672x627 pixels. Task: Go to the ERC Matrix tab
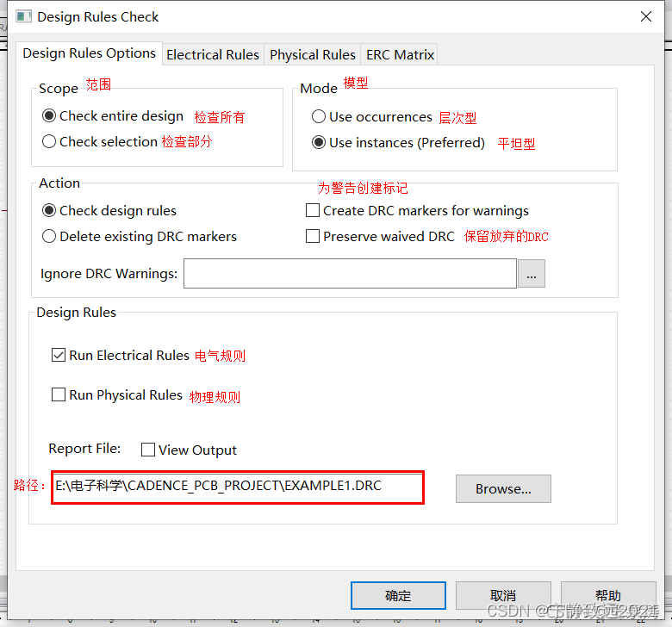pos(400,54)
